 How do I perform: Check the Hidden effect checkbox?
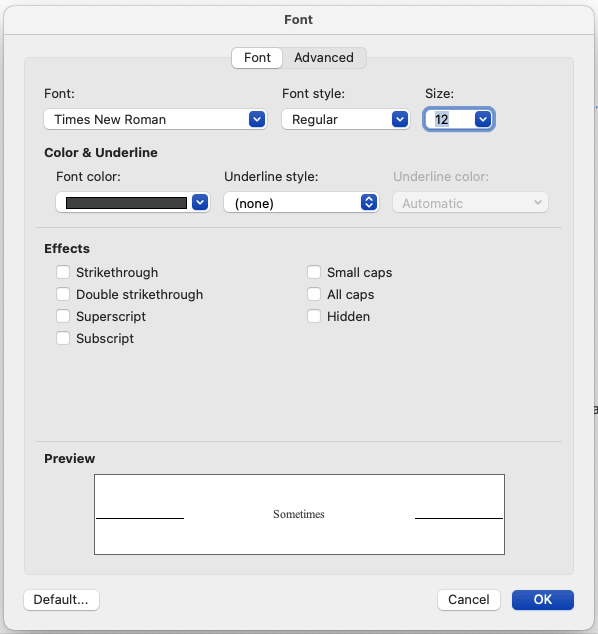(x=314, y=316)
